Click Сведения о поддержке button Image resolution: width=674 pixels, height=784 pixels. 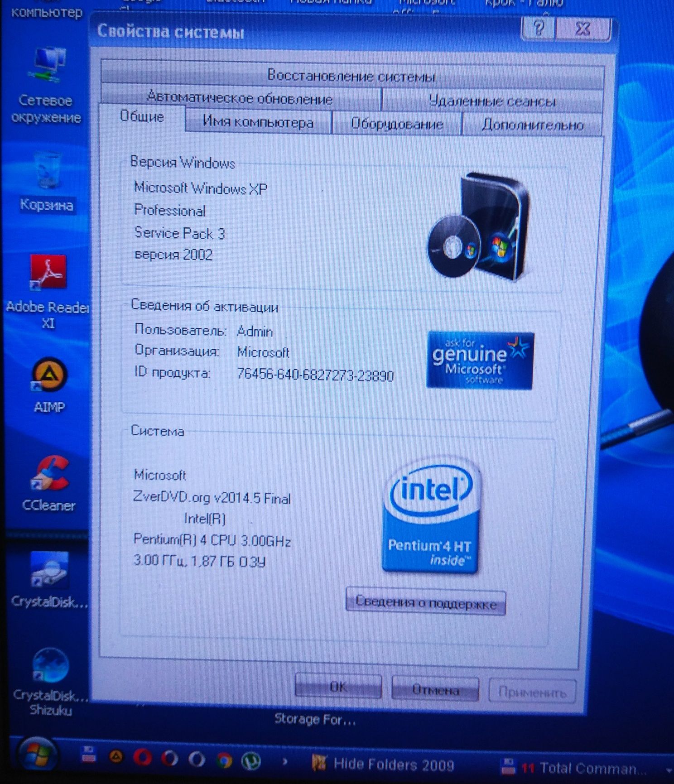426,602
